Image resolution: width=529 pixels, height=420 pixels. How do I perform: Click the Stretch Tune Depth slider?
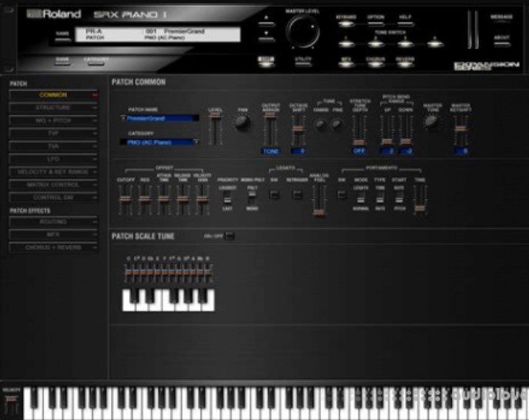359,130
